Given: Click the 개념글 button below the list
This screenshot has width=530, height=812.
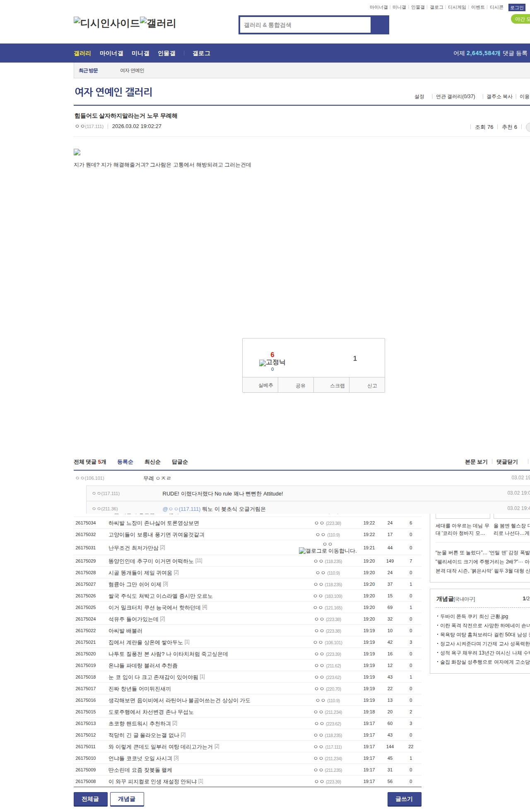Looking at the screenshot, I should coord(127,799).
